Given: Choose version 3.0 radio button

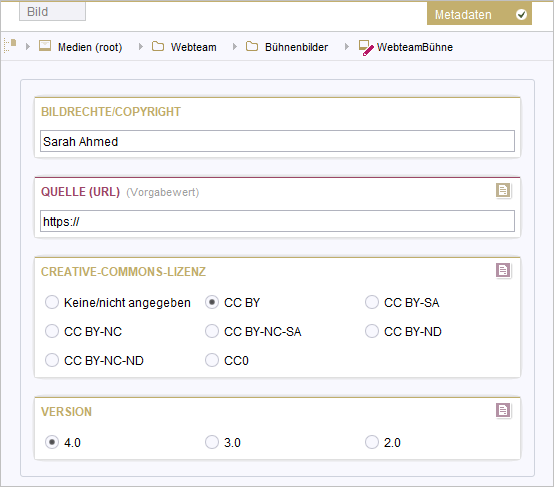Looking at the screenshot, I should pos(212,442).
